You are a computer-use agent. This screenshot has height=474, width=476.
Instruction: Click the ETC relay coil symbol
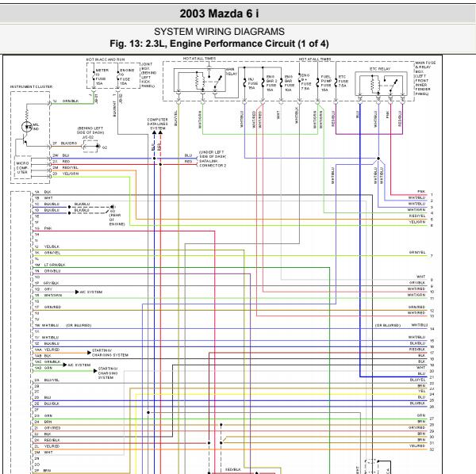point(374,84)
